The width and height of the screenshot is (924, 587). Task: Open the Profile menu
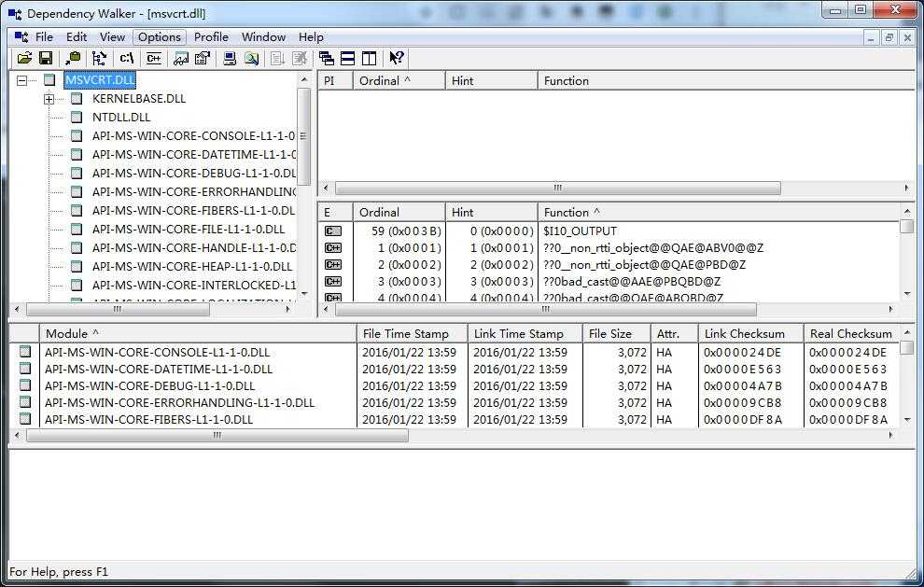pos(211,37)
